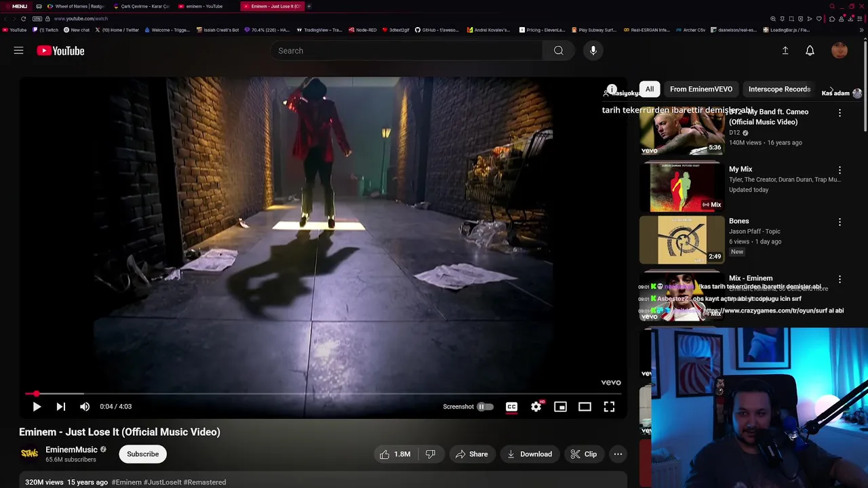Open the account avatar menu
The height and width of the screenshot is (488, 868).
point(840,51)
